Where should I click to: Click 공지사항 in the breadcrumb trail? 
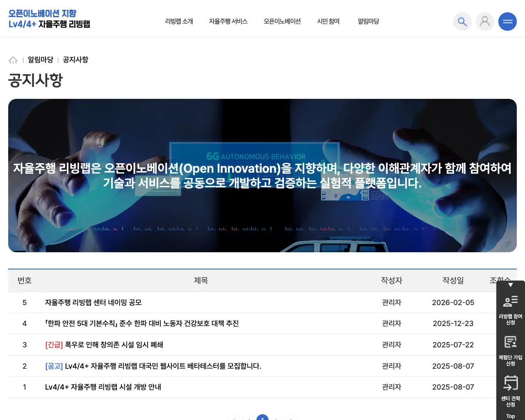coord(75,60)
